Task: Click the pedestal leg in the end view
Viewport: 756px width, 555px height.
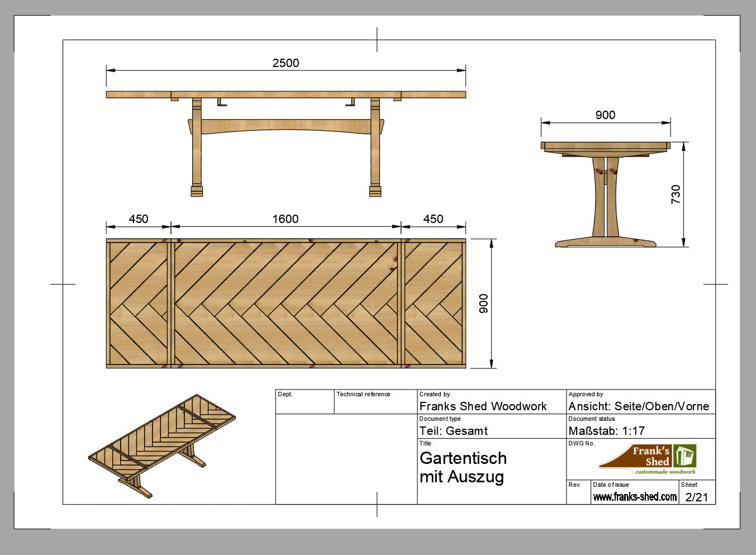Action: coord(606,198)
